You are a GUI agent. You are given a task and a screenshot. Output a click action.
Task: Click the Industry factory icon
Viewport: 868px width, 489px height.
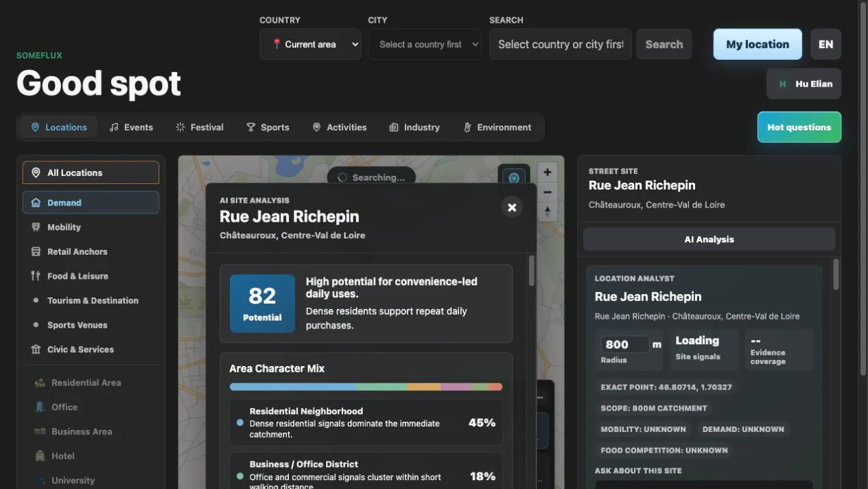(393, 127)
